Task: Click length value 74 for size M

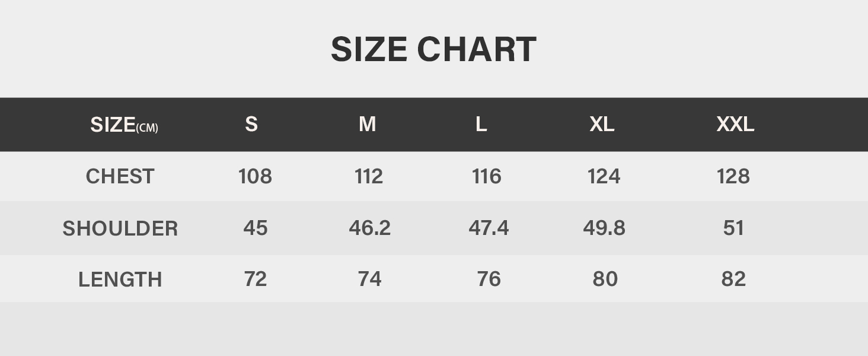Action: click(370, 279)
